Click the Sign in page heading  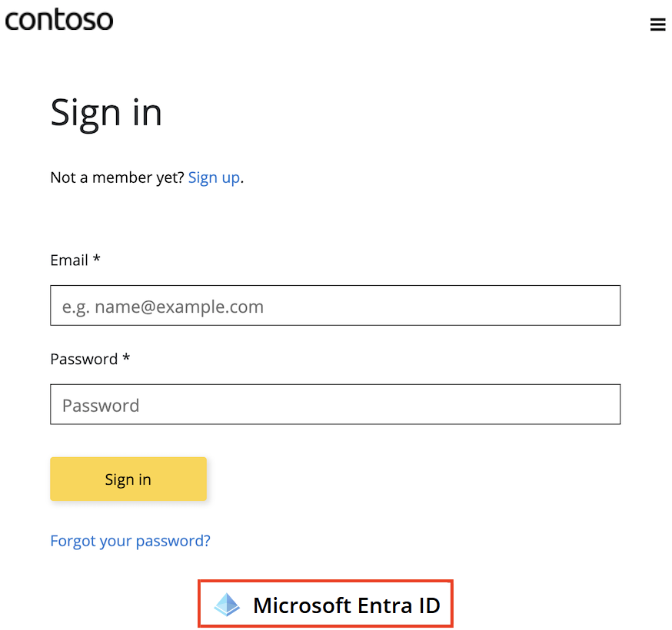point(105,112)
